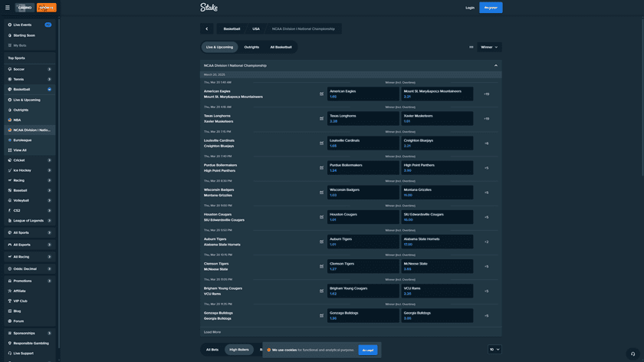The height and width of the screenshot is (362, 644).
Task: Bet on Creighton Bluejays at 2.21
Action: point(437,143)
